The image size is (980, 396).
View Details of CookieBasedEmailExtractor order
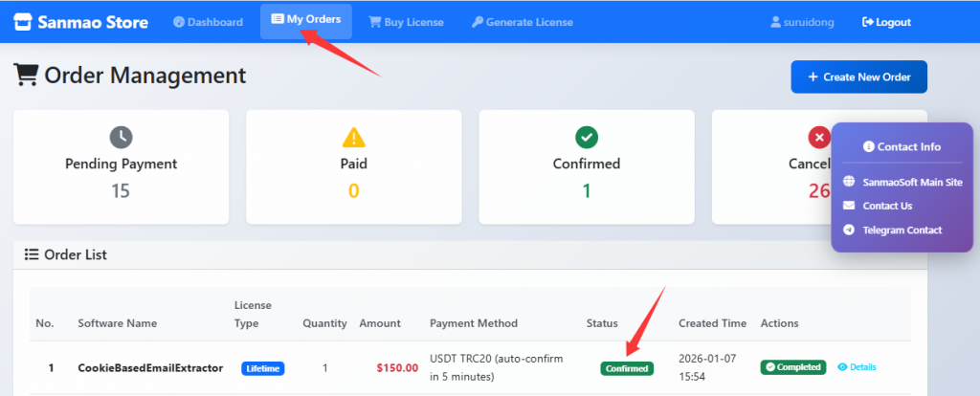point(857,367)
